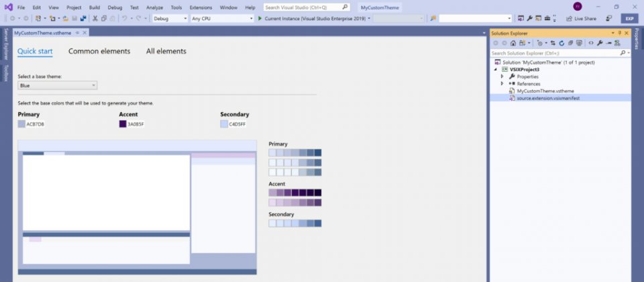Open the Toolbox side tab
Viewport: 644px width, 282px height.
[x=6, y=73]
